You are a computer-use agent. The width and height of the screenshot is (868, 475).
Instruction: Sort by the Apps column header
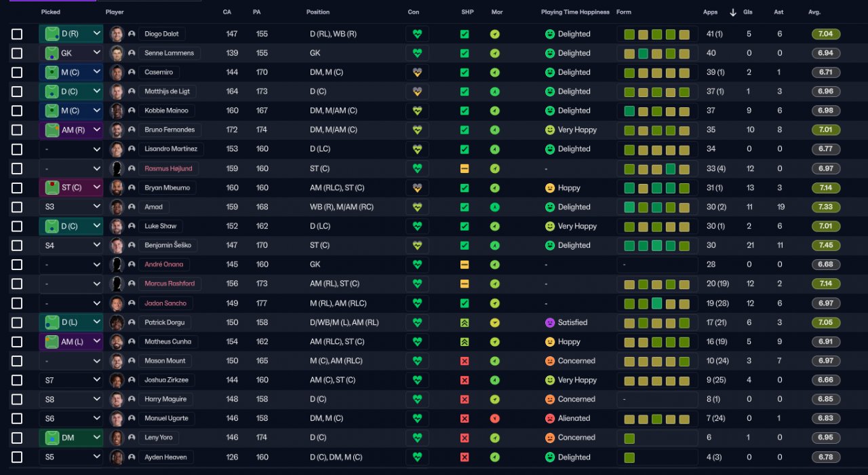tap(710, 12)
